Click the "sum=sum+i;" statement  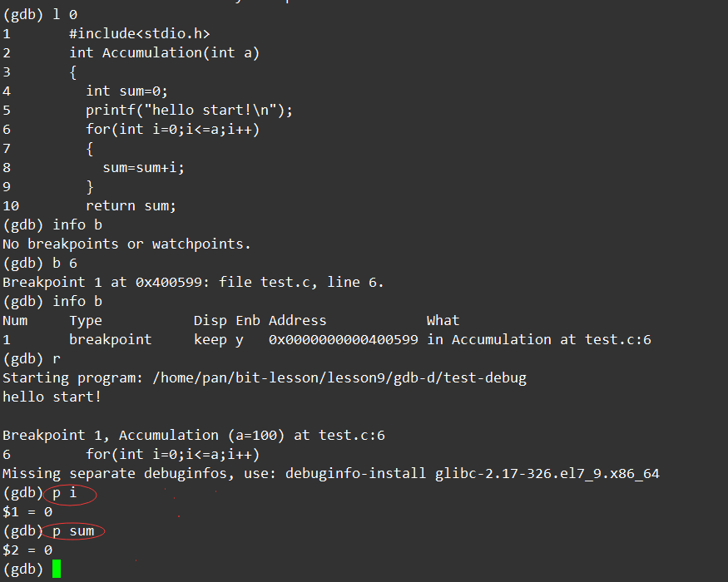click(143, 168)
